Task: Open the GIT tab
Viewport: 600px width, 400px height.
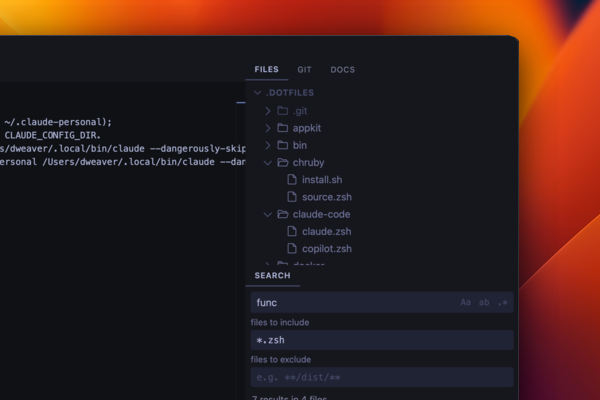Action: (305, 70)
